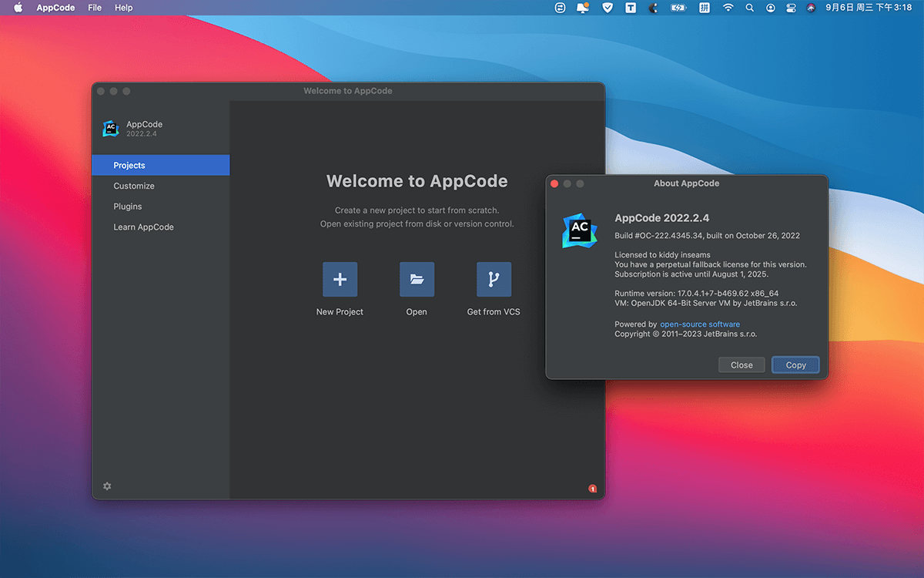
Task: Click the Licensed to kiddy inseams text
Action: (x=662, y=255)
